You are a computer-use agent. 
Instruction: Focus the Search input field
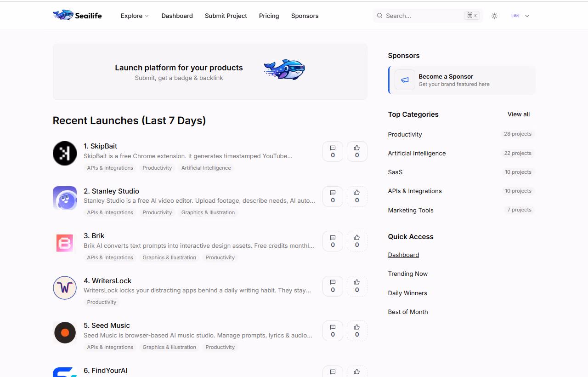coord(428,16)
